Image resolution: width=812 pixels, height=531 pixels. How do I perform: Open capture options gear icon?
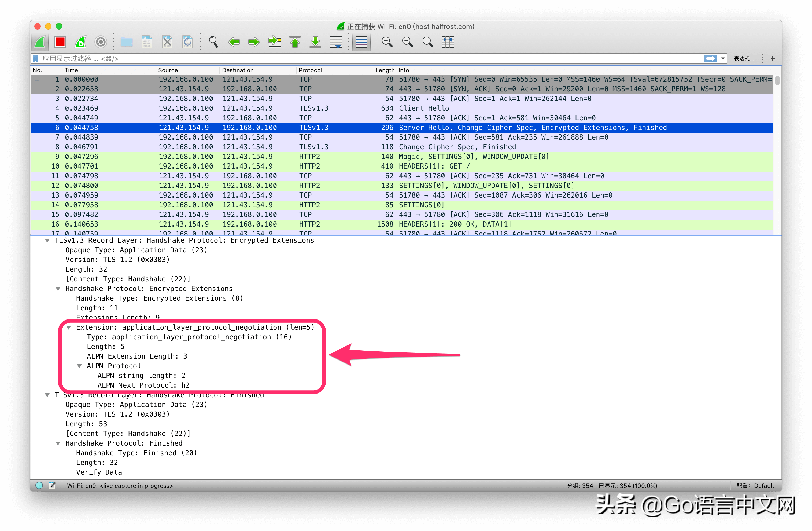tap(101, 42)
